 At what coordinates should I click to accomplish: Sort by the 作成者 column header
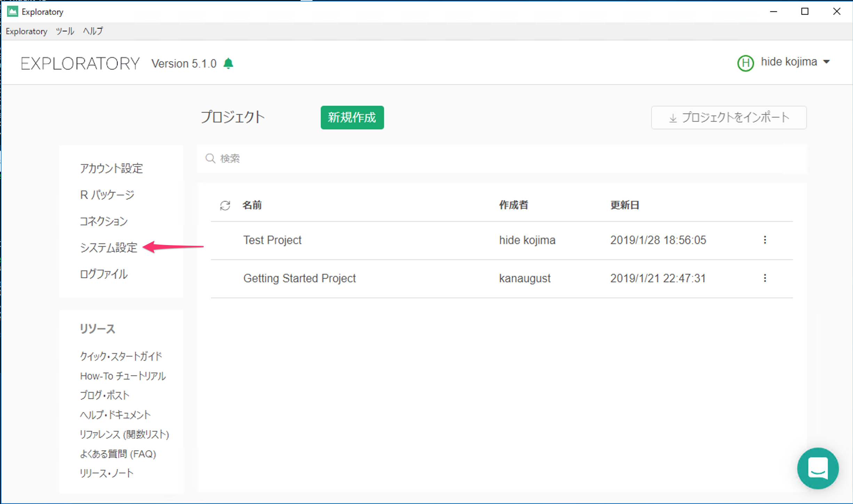point(513,205)
